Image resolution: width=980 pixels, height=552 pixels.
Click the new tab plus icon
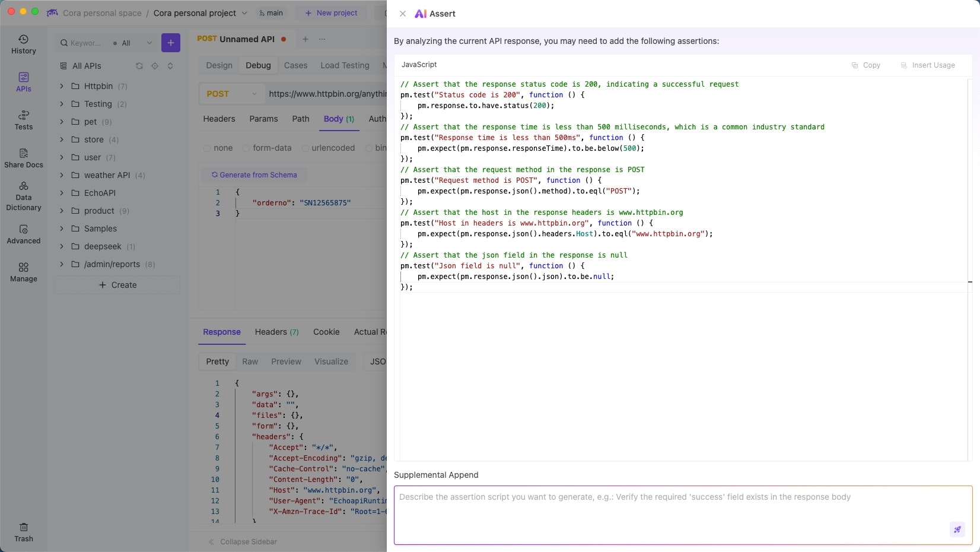[x=306, y=39]
